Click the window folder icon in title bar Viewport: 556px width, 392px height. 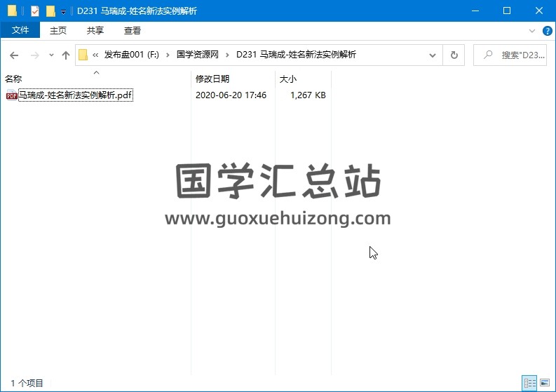pos(12,11)
